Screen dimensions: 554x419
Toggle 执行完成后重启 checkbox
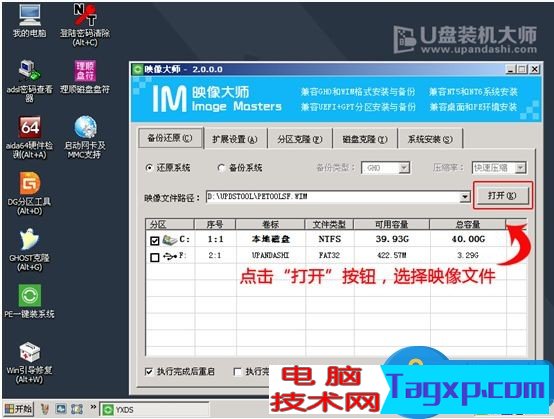(x=149, y=371)
